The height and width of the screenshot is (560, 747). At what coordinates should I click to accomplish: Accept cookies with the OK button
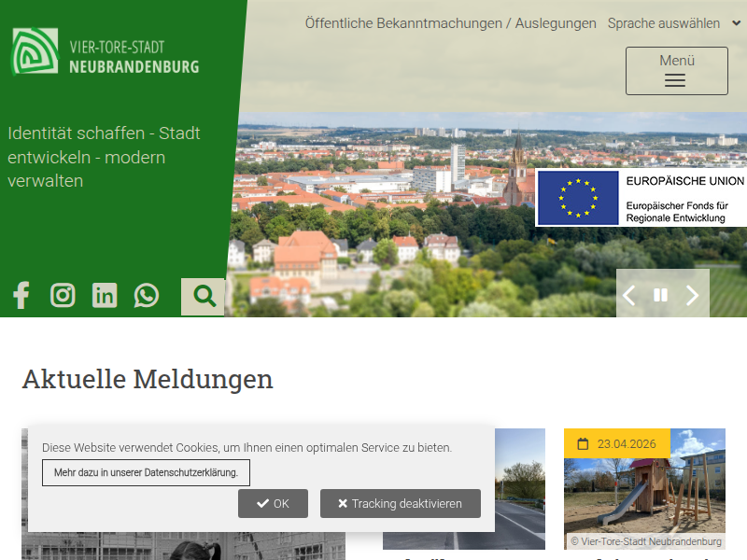click(x=273, y=504)
